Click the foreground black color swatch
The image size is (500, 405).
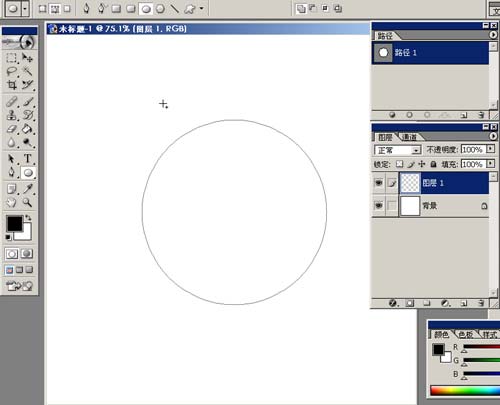coord(14,224)
